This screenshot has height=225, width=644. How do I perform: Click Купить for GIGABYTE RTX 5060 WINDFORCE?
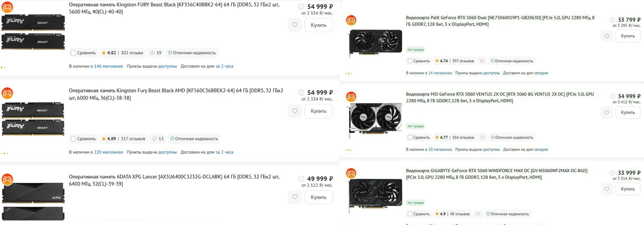tap(627, 189)
